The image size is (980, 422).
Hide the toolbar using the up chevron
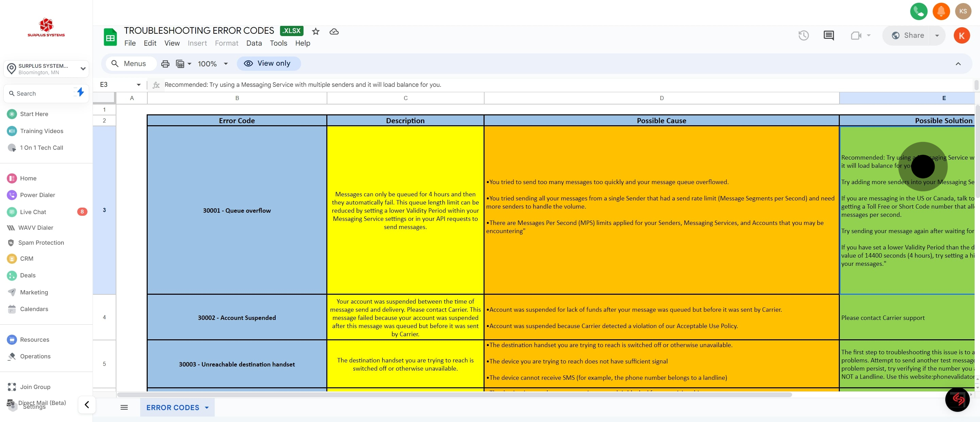tap(958, 64)
